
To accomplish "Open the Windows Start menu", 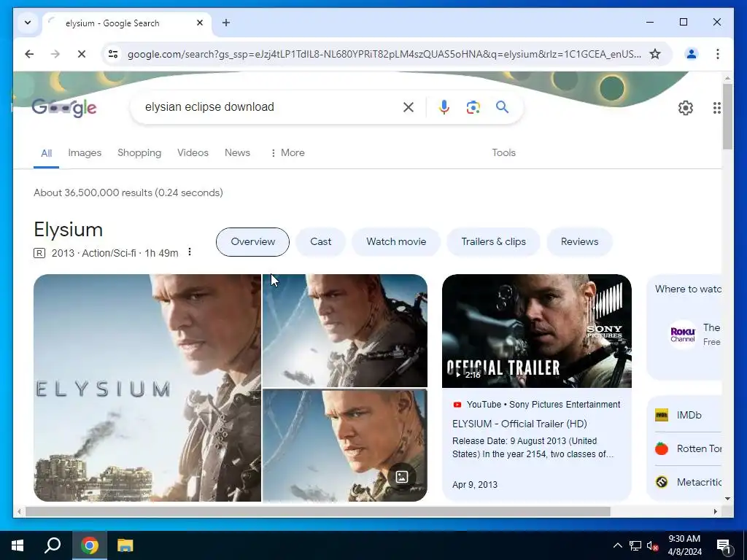I will coord(18,545).
